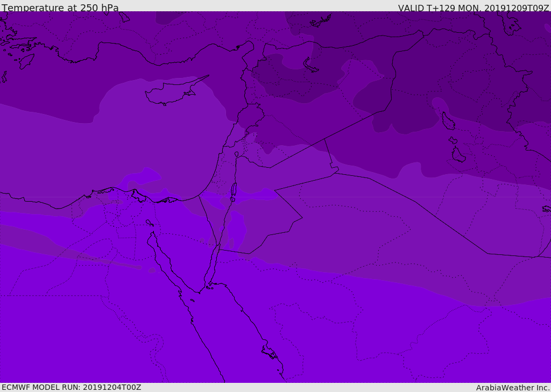Viewport: 551px width, 392px height.
Task: Click the 'VALID T+129 MON. 20191209T09Z' timestamp
Action: point(474,8)
